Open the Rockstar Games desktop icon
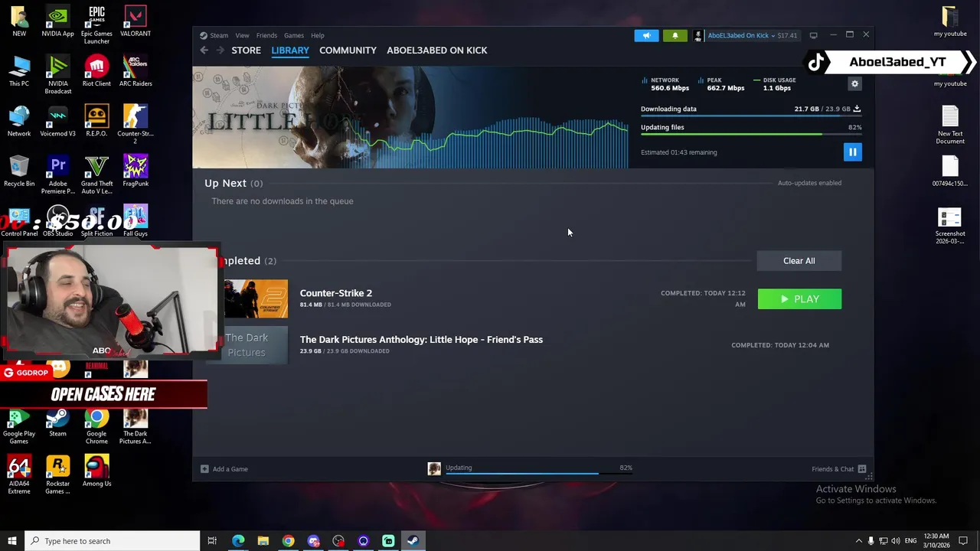This screenshot has height=551, width=980. (x=58, y=475)
